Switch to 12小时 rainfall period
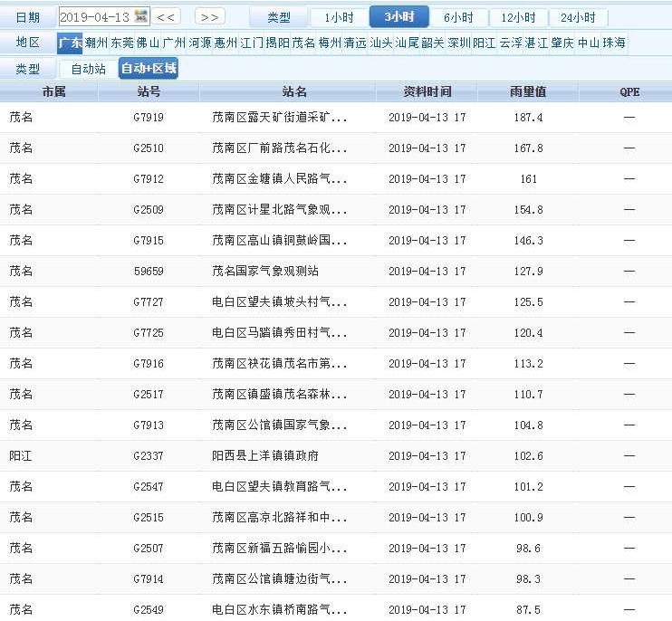Image resolution: width=672 pixels, height=621 pixels. (x=518, y=17)
